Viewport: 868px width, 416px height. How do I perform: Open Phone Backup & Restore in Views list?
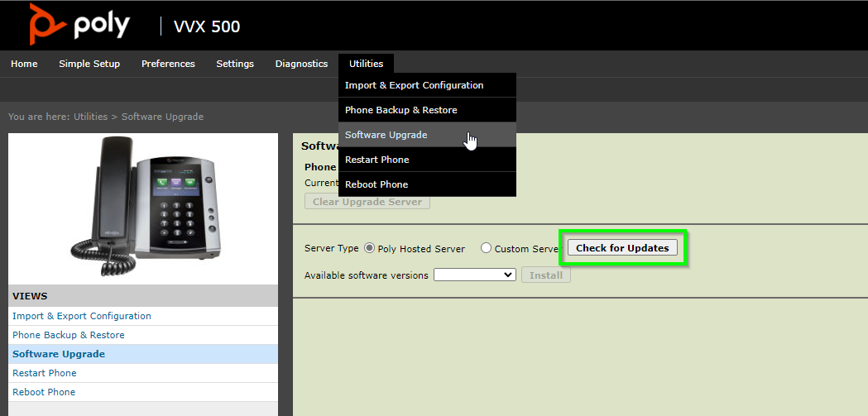click(143, 335)
